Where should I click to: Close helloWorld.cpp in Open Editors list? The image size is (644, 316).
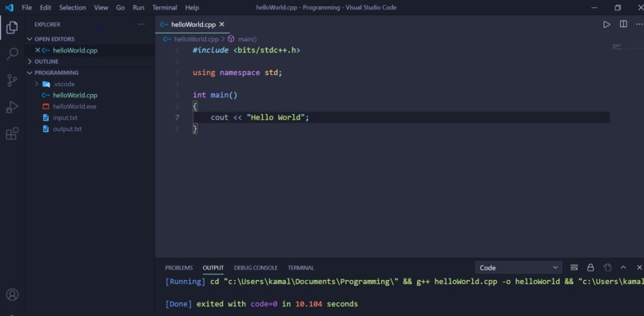38,50
